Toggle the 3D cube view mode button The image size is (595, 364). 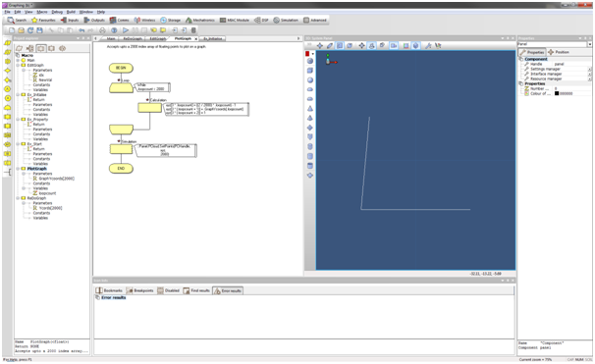[x=416, y=46]
